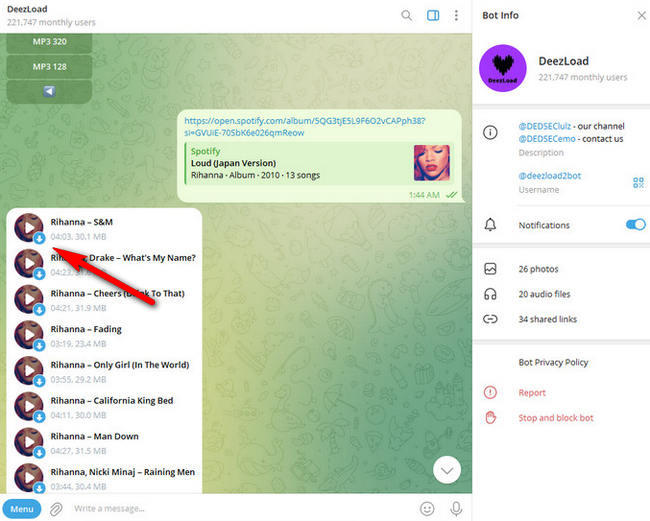650x521 pixels.
Task: Open the bot Menu button
Action: tap(22, 509)
